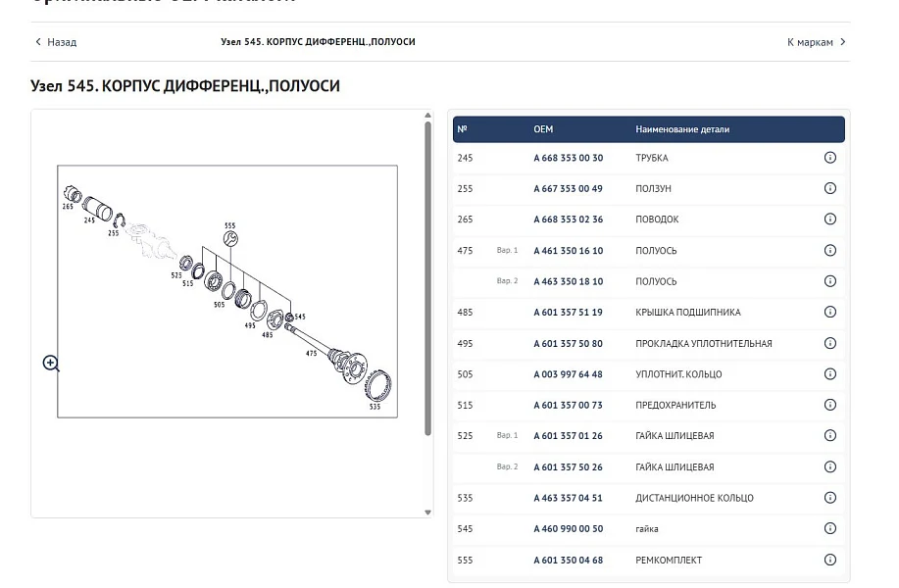Select part name ПРОКЛАДКА УПЛОТНИТЕЛЬНАЯ
This screenshot has height=588, width=899.
(x=704, y=343)
